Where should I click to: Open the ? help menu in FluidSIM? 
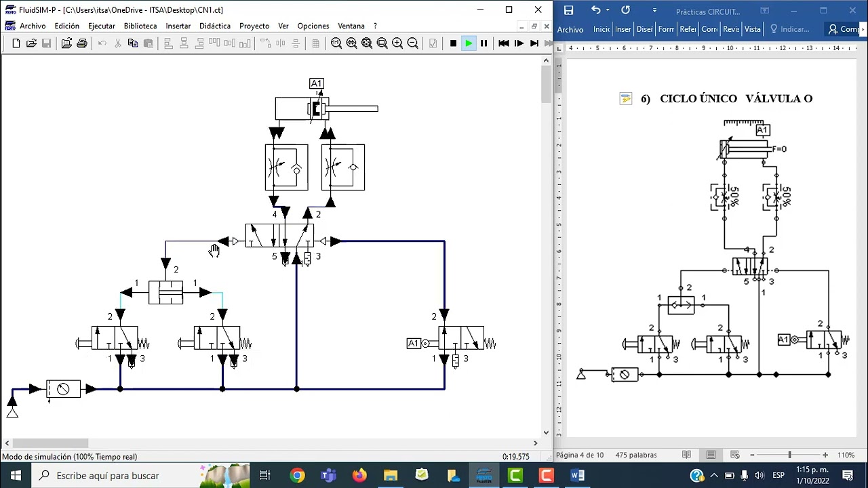(x=375, y=26)
